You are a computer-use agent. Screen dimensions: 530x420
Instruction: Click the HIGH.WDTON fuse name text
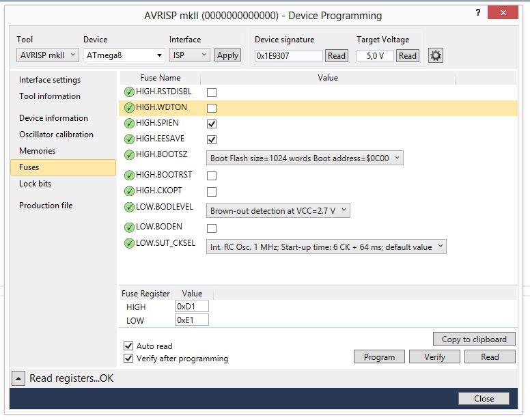[x=161, y=107]
